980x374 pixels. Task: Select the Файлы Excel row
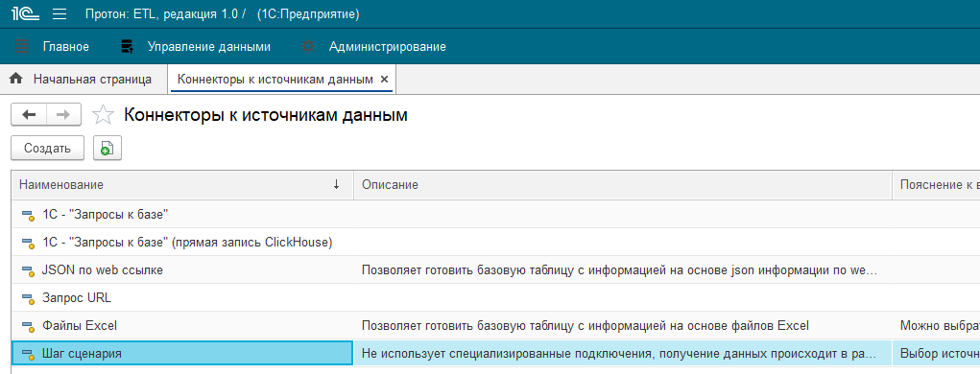point(495,325)
